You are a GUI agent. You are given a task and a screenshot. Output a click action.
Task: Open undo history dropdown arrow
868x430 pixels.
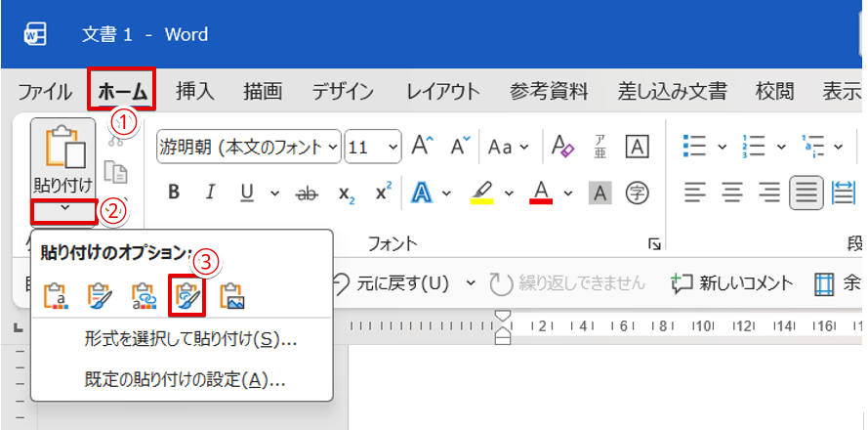point(471,283)
